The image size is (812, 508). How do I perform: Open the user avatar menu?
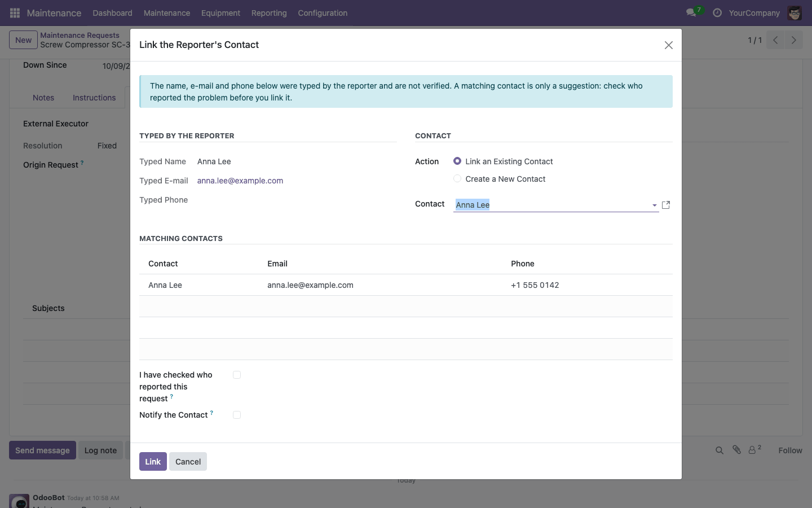795,12
